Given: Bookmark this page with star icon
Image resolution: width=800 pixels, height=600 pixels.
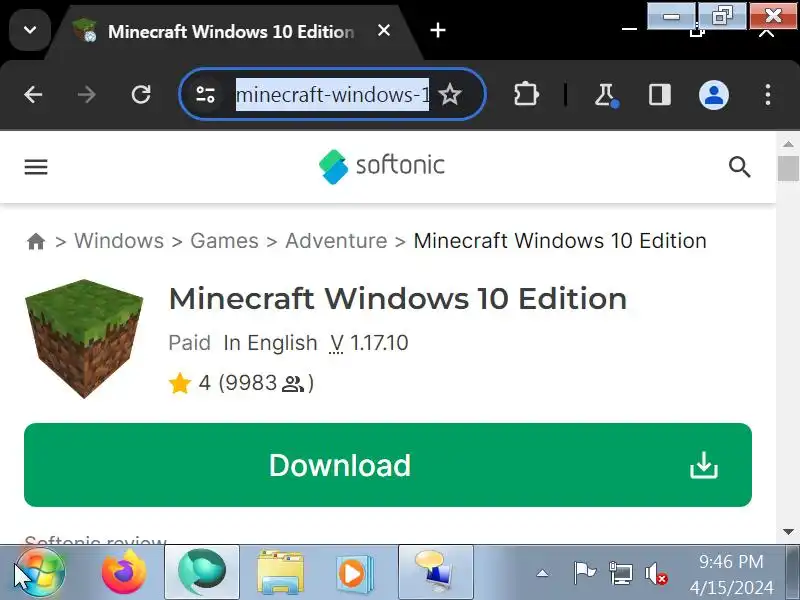Looking at the screenshot, I should (x=450, y=94).
